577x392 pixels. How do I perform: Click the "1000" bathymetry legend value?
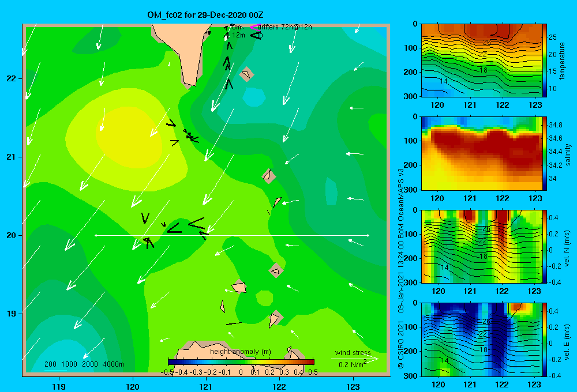click(69, 364)
